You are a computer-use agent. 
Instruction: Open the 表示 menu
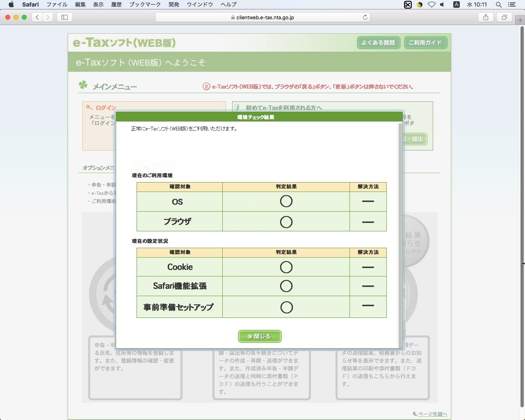pyautogui.click(x=98, y=5)
